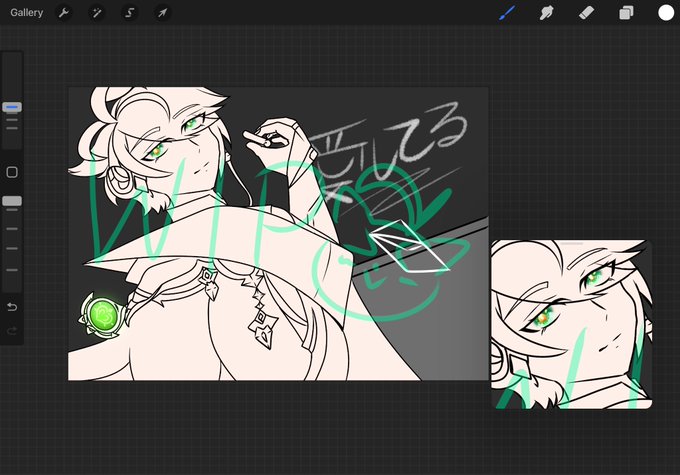Undo the last stroke
The image size is (680, 475).
12,307
